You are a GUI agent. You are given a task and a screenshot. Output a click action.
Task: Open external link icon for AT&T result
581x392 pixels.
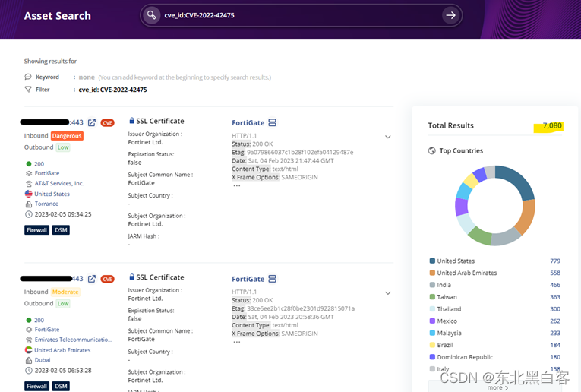[x=92, y=122]
